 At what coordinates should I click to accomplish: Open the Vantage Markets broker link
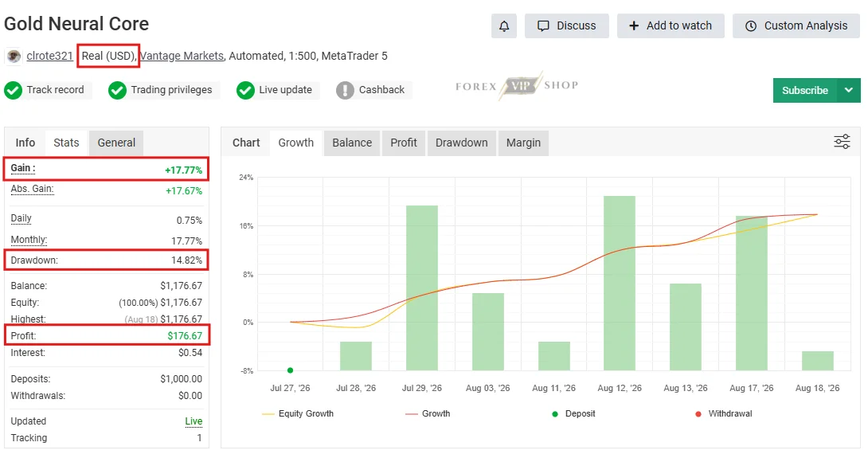(x=182, y=56)
